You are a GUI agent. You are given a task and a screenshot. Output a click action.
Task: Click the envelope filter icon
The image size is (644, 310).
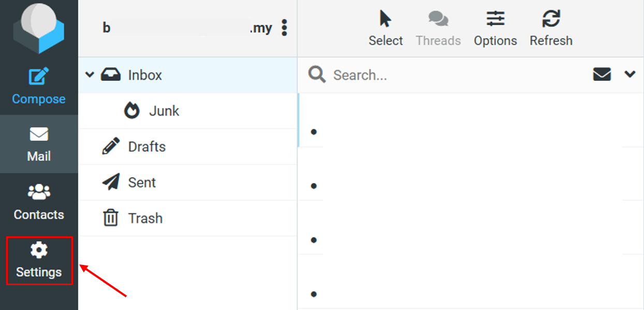602,75
